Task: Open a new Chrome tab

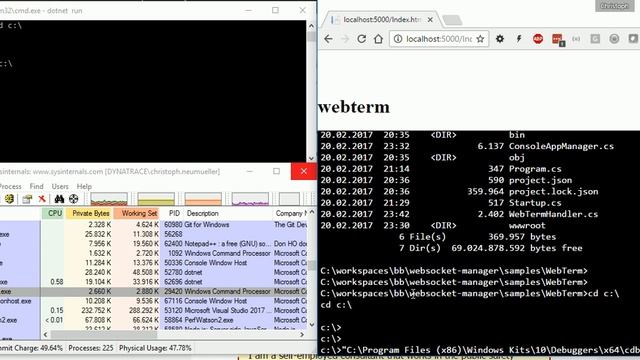Action: pyautogui.click(x=452, y=20)
